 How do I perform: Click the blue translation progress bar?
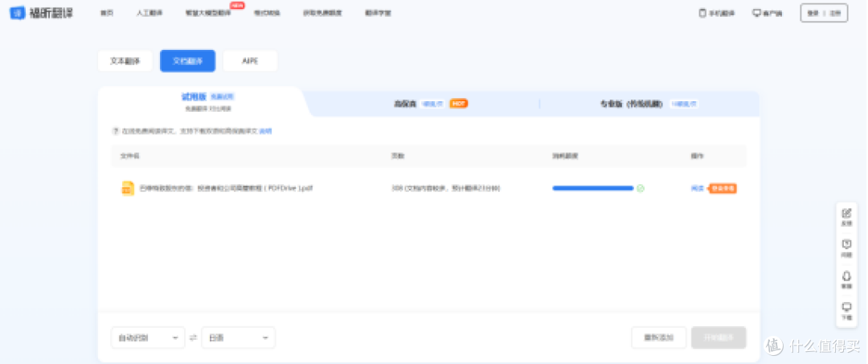click(x=592, y=188)
